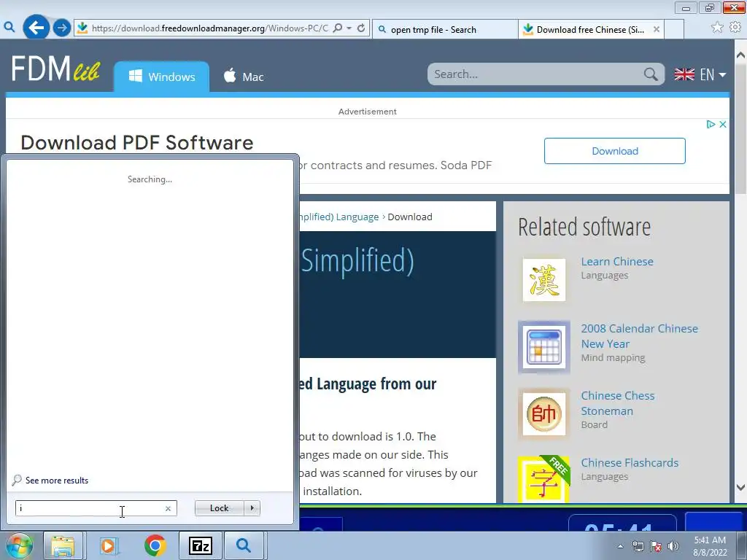Click the address bar search magnifier icon
The width and height of the screenshot is (747, 560).
click(x=338, y=28)
